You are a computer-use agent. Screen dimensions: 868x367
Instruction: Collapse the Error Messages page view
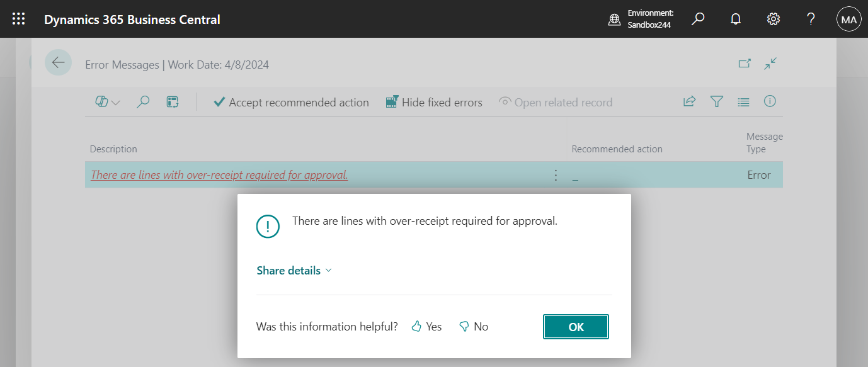point(770,64)
